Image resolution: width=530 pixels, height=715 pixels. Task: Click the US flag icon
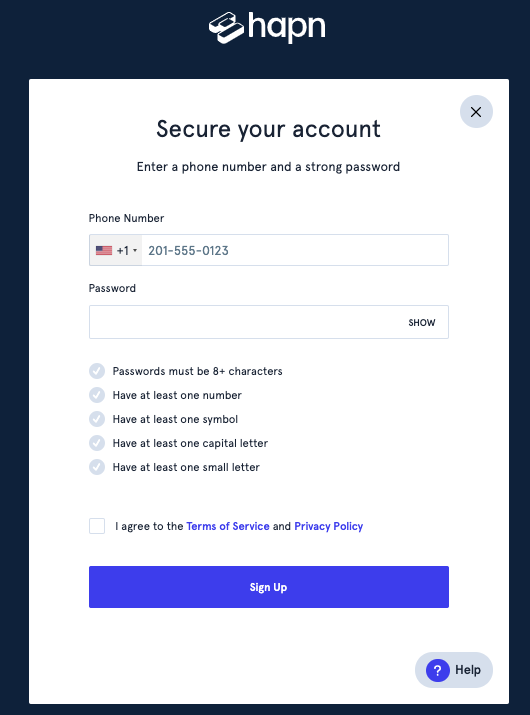pyautogui.click(x=104, y=250)
